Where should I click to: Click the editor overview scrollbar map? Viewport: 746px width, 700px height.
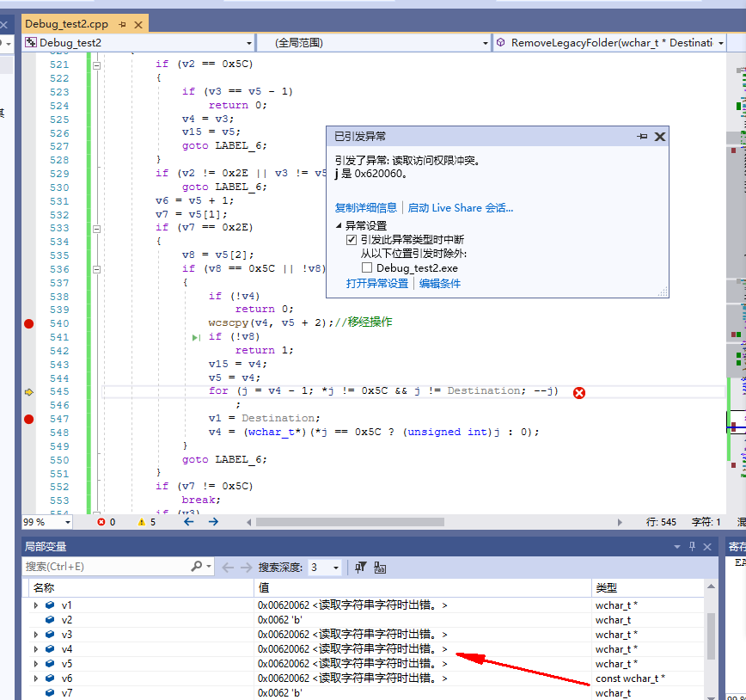tap(736, 283)
